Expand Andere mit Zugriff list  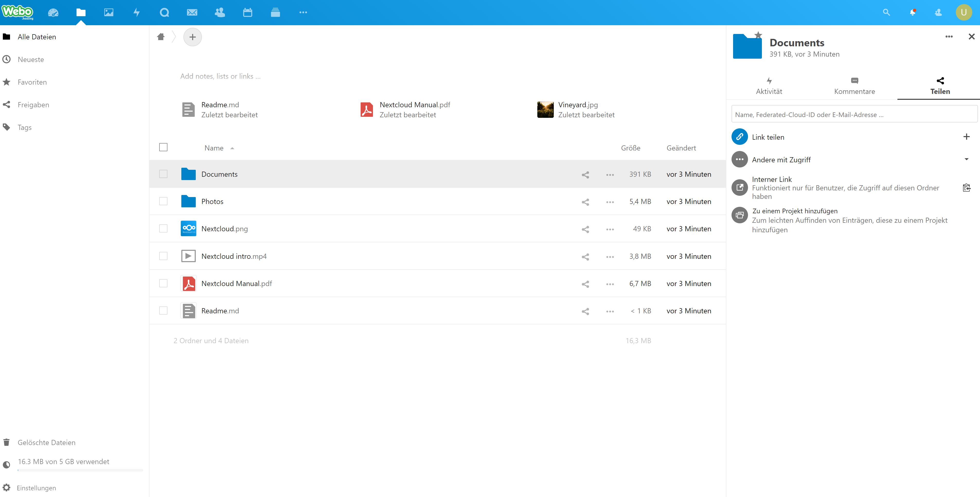966,159
